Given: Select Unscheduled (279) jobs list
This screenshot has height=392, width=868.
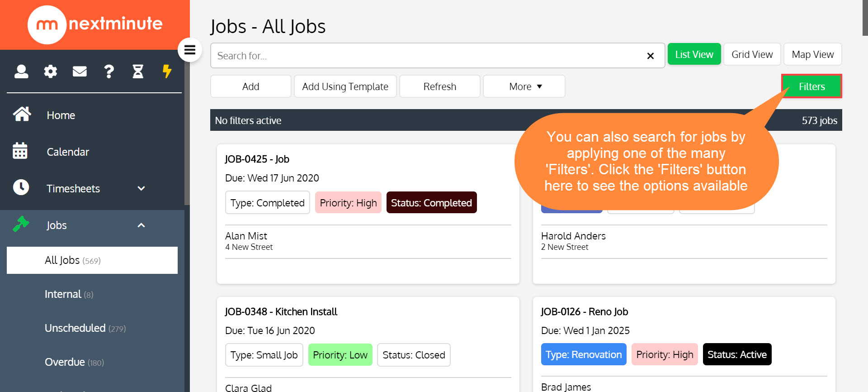Looking at the screenshot, I should pyautogui.click(x=85, y=328).
